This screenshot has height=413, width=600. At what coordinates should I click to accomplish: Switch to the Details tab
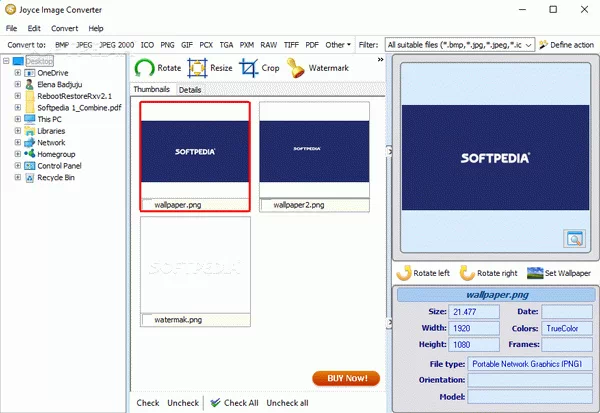(190, 90)
